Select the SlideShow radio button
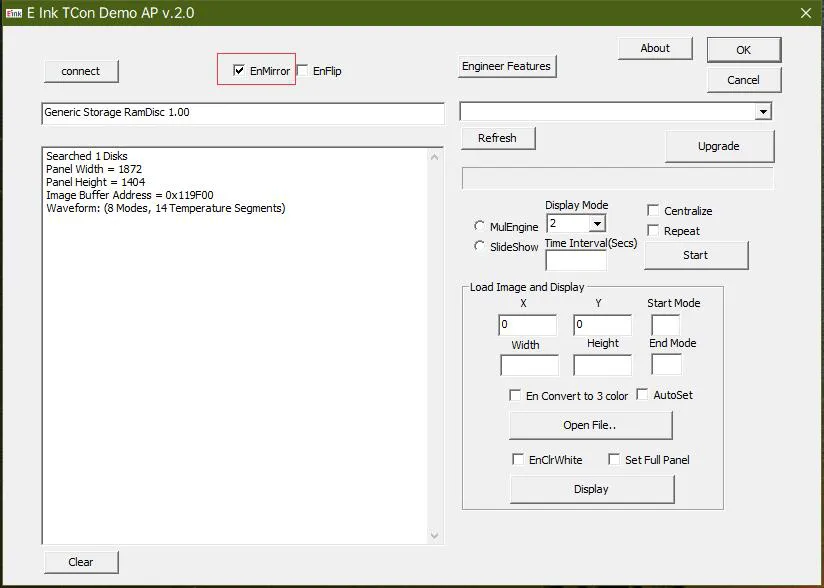The width and height of the screenshot is (824, 588). tap(479, 246)
